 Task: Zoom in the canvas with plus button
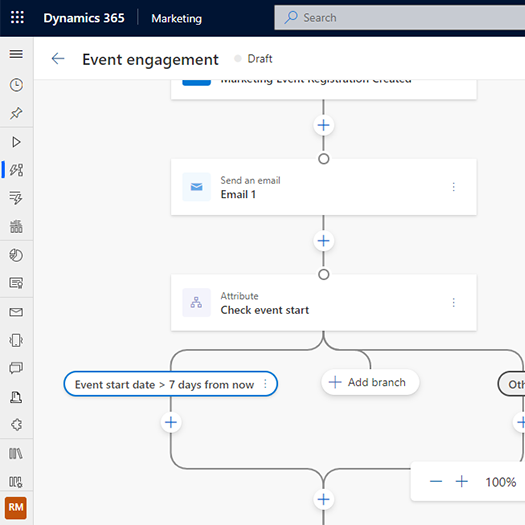click(462, 481)
